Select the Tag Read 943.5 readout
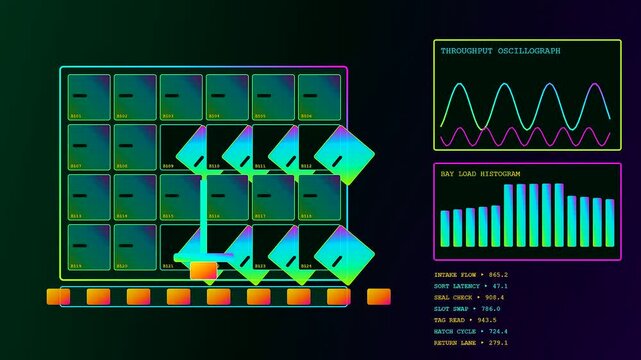The height and width of the screenshot is (360, 641). 465,320
